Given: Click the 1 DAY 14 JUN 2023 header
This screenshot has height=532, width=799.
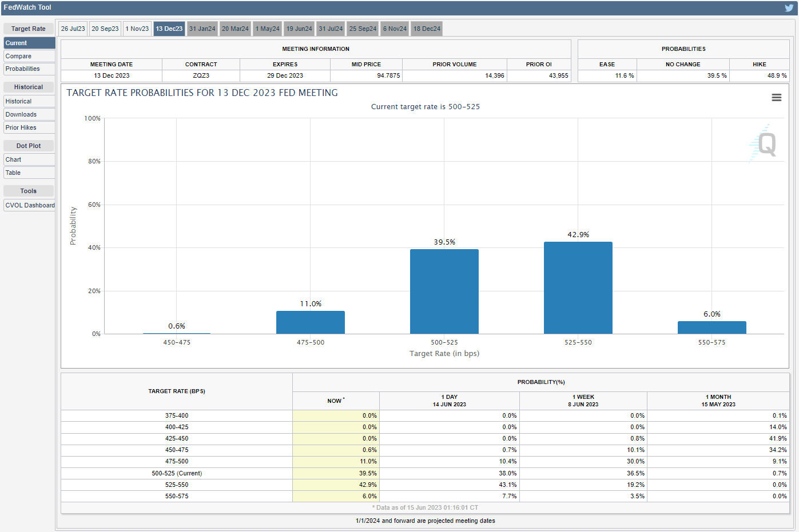Looking at the screenshot, I should click(x=450, y=401).
